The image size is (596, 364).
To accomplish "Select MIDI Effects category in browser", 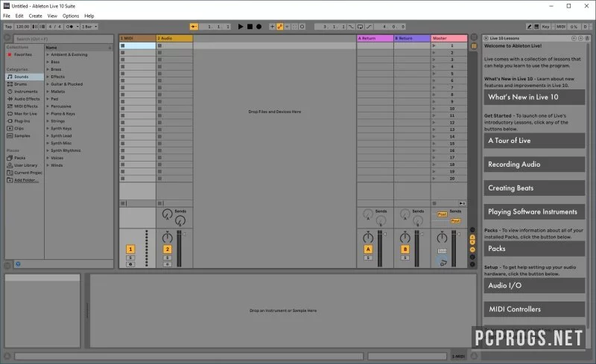I will [26, 106].
